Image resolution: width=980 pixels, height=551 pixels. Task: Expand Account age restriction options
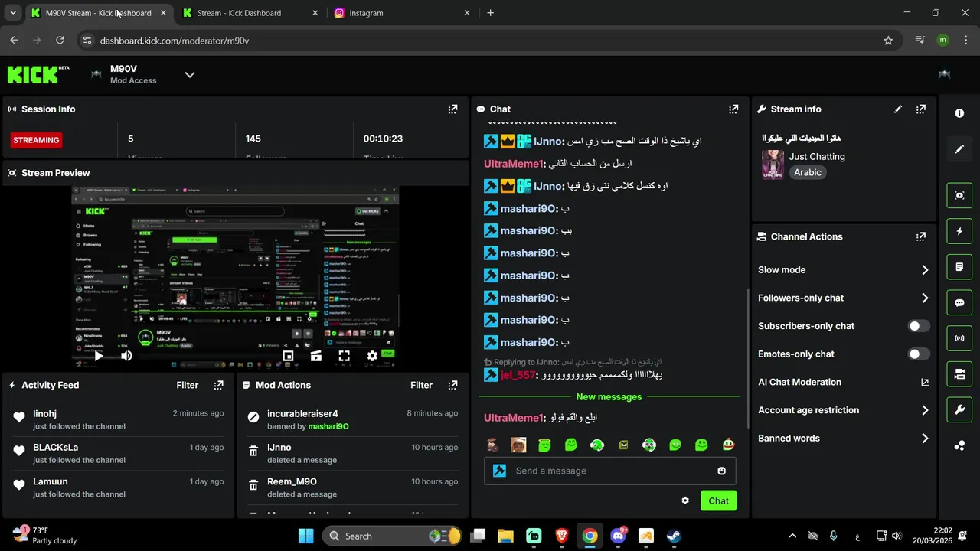pyautogui.click(x=843, y=410)
